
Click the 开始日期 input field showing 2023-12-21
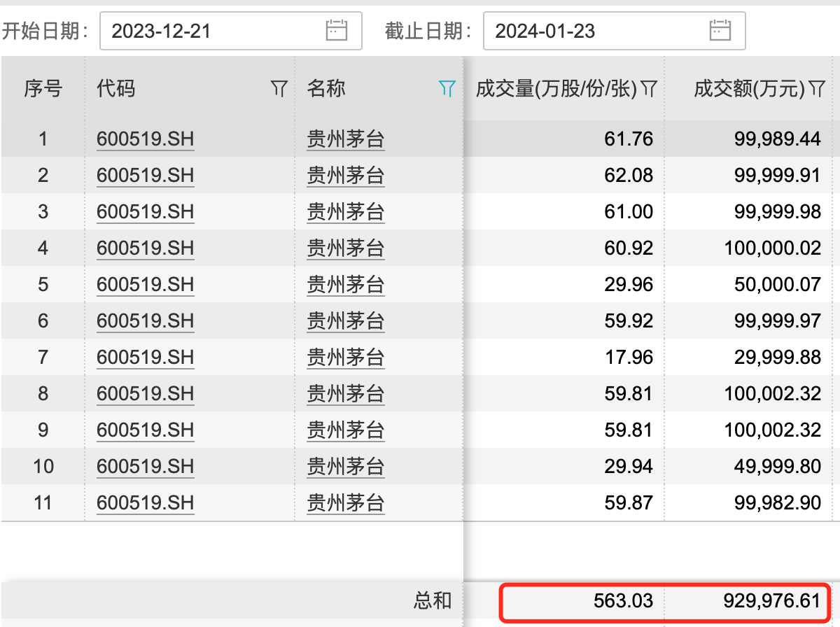pyautogui.click(x=210, y=31)
